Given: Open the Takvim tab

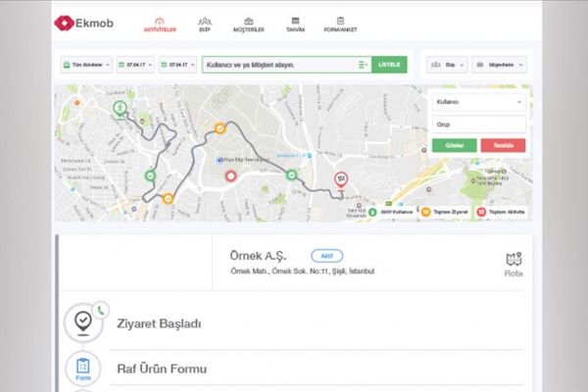Looking at the screenshot, I should 294,24.
